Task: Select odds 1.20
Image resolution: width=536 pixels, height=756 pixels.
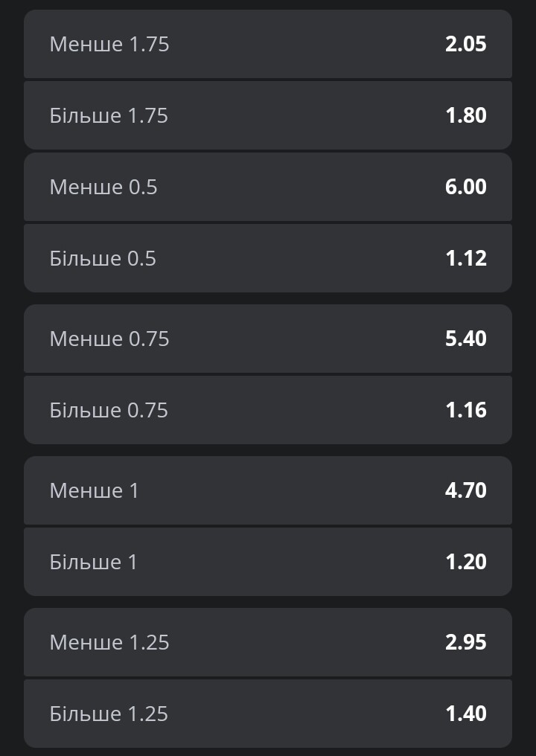Action: [x=465, y=562]
